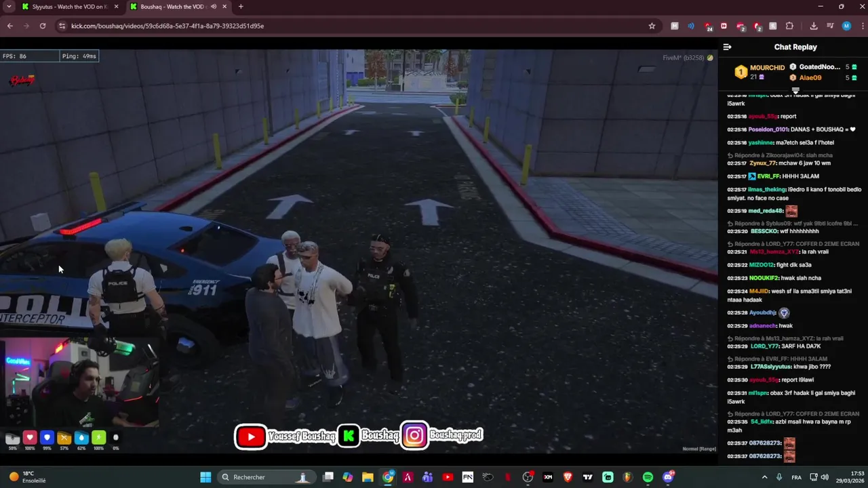Mute audio on Boushaq tab

click(x=214, y=7)
